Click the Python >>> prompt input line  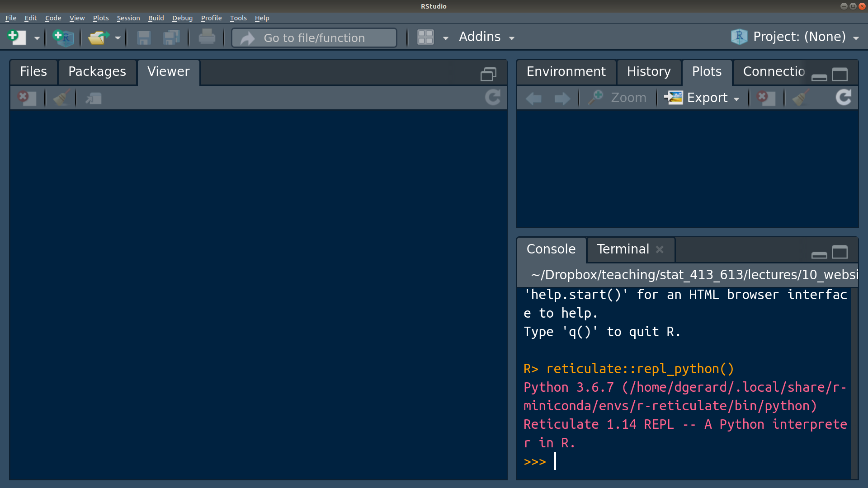tap(687, 462)
